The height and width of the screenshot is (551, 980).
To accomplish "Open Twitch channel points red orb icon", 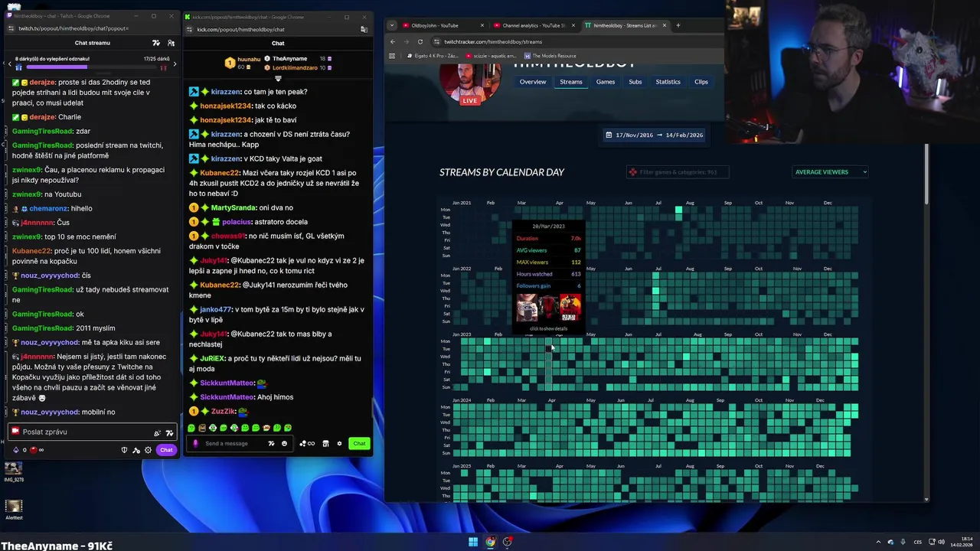I will pyautogui.click(x=33, y=450).
